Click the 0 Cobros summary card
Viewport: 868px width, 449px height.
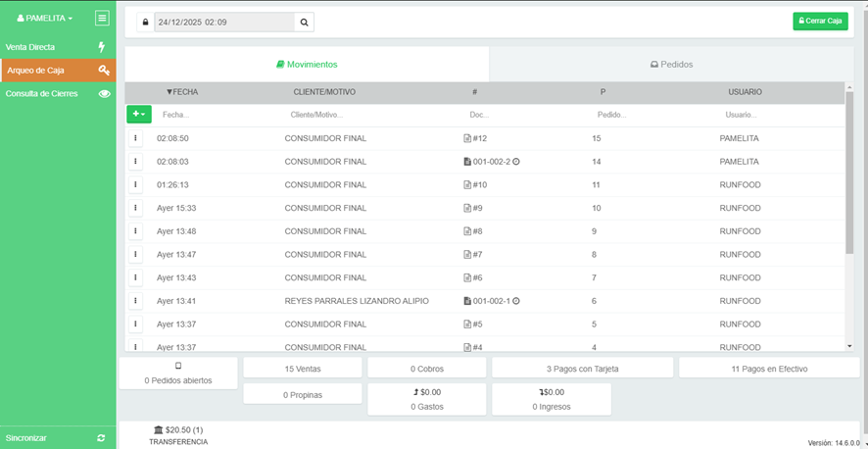pos(427,368)
